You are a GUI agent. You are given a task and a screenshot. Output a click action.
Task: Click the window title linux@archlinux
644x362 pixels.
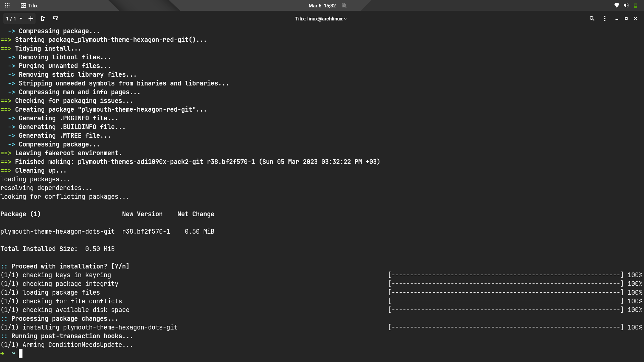pos(321,19)
